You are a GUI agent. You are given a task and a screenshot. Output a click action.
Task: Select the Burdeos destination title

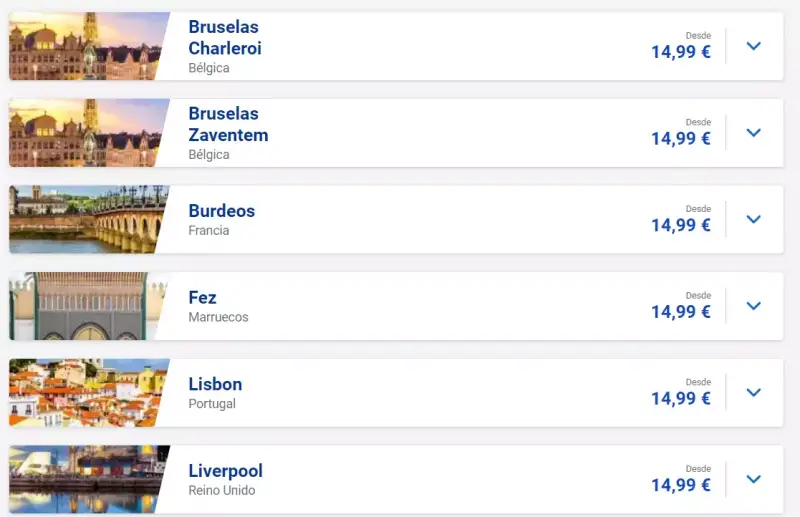point(221,211)
